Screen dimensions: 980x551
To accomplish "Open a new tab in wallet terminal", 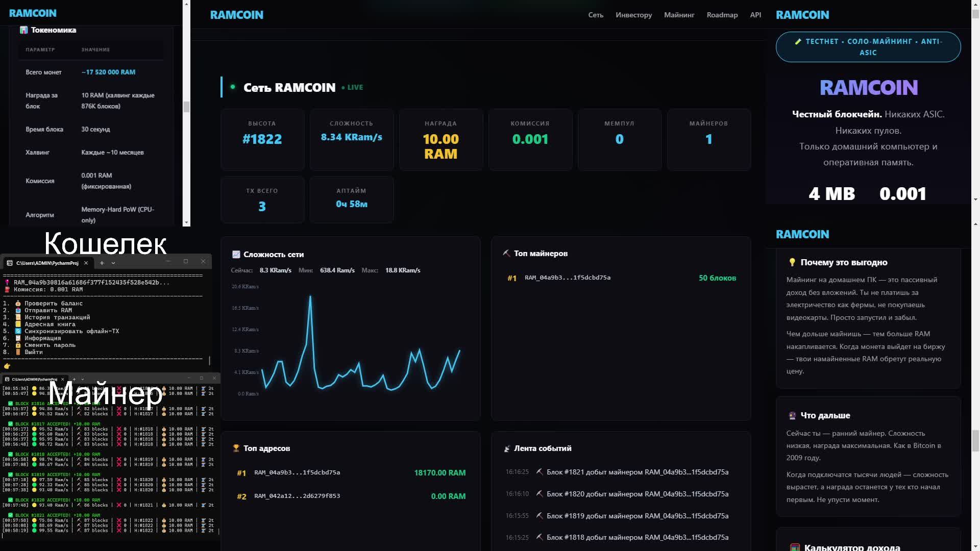I will click(102, 263).
